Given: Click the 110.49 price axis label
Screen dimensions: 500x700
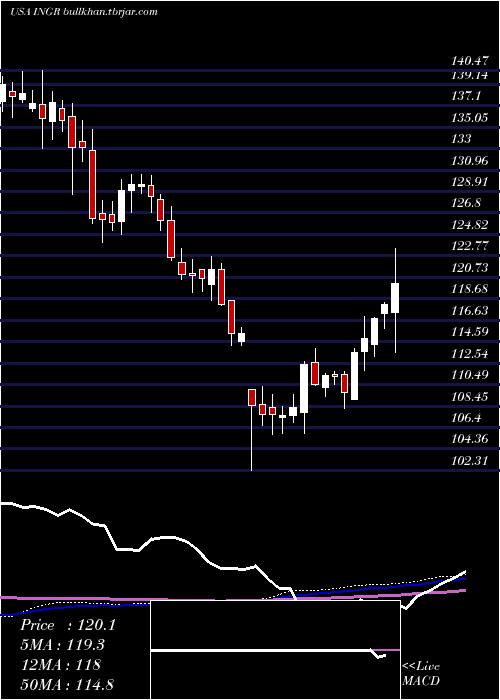Looking at the screenshot, I should click(469, 375).
